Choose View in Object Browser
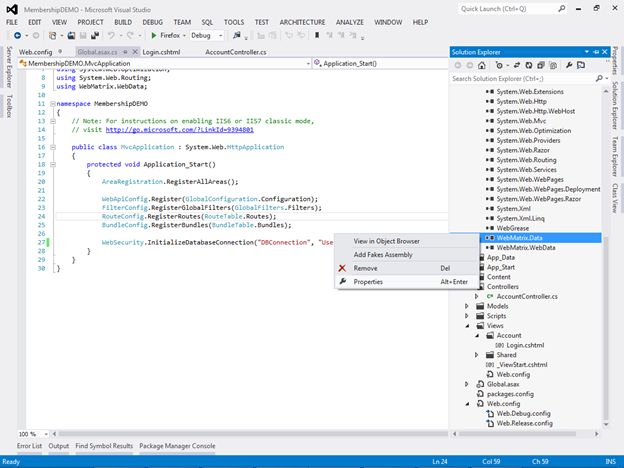The image size is (624, 468). coord(386,241)
